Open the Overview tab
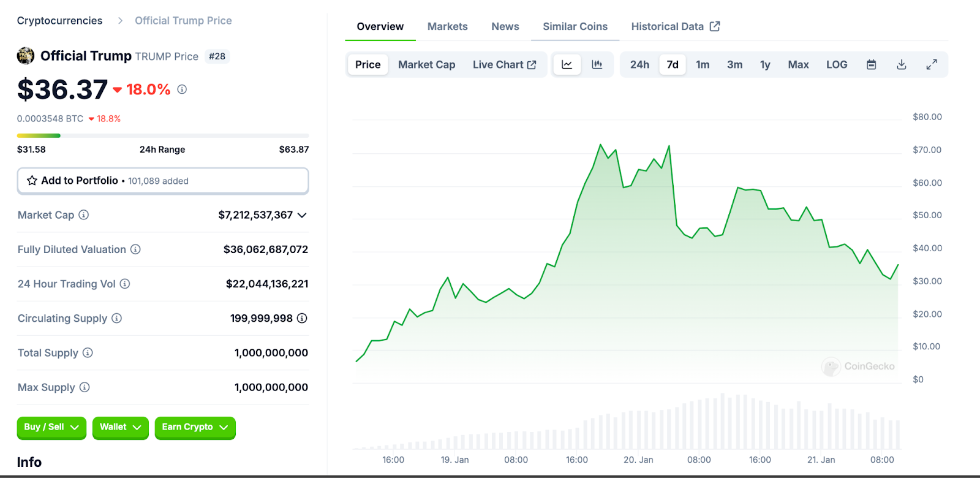This screenshot has height=478, width=980. click(380, 26)
